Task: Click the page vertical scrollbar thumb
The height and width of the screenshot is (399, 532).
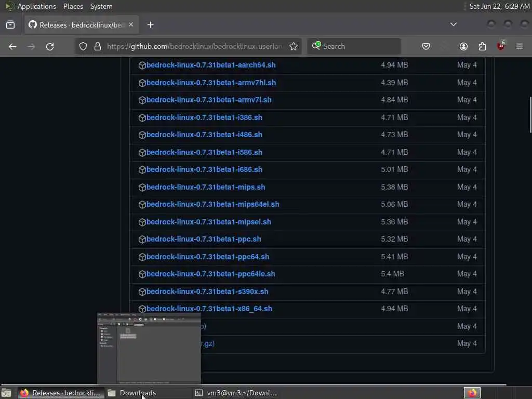Action: click(x=530, y=115)
